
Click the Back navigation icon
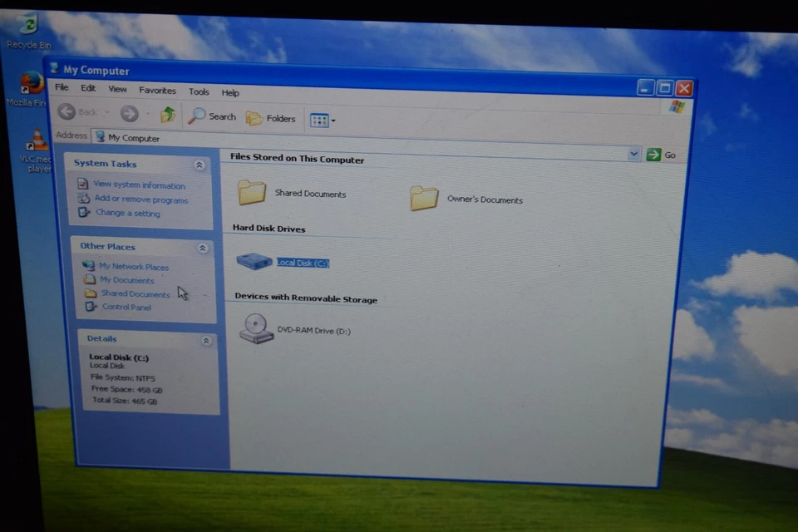click(x=67, y=111)
